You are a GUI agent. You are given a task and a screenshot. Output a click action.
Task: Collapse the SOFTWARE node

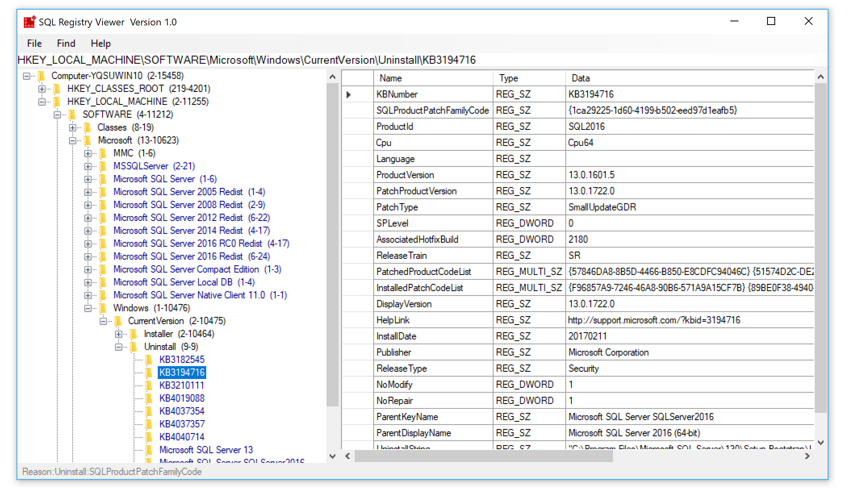(57, 115)
